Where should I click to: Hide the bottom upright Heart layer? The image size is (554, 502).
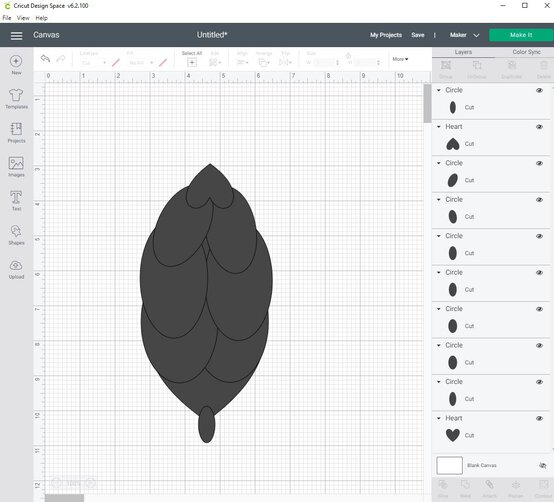click(x=539, y=418)
